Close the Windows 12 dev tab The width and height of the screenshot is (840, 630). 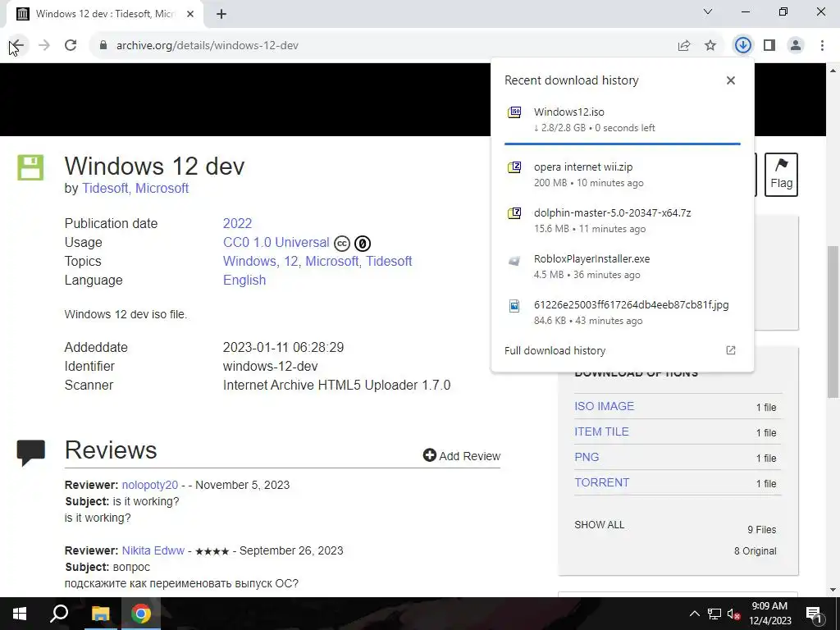(190, 14)
